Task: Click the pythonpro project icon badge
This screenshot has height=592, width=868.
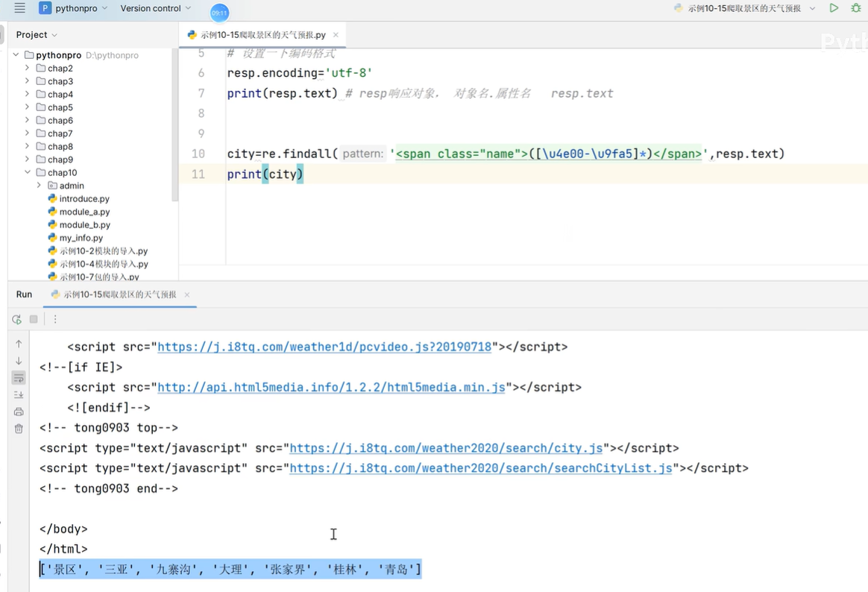Action: [x=45, y=8]
